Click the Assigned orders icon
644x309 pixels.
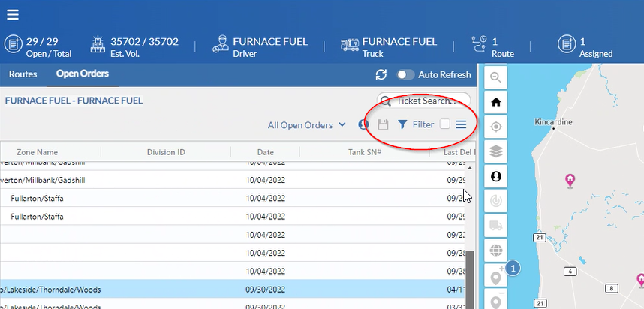pyautogui.click(x=567, y=44)
